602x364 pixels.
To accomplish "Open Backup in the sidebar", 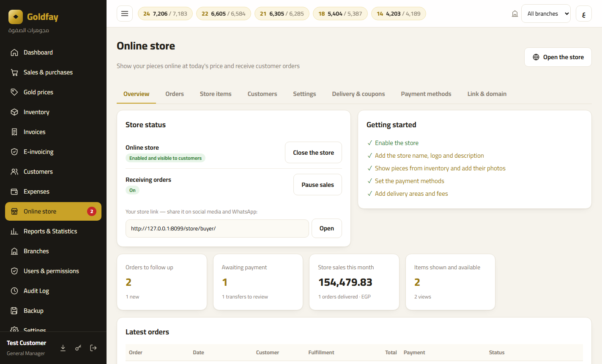I will [x=53, y=311].
